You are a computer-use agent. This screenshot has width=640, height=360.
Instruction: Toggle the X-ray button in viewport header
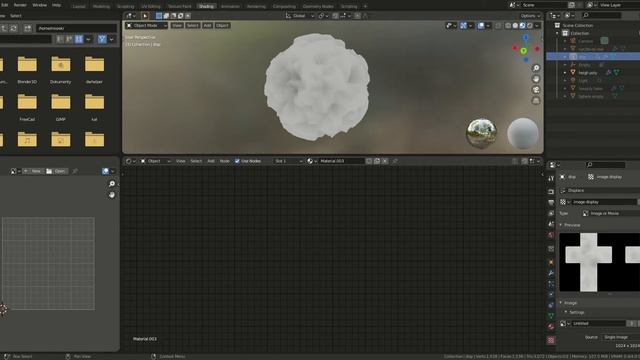[498, 25]
